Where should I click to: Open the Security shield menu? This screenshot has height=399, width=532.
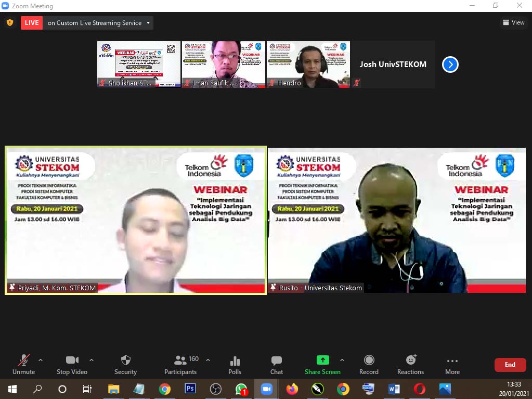click(x=125, y=365)
